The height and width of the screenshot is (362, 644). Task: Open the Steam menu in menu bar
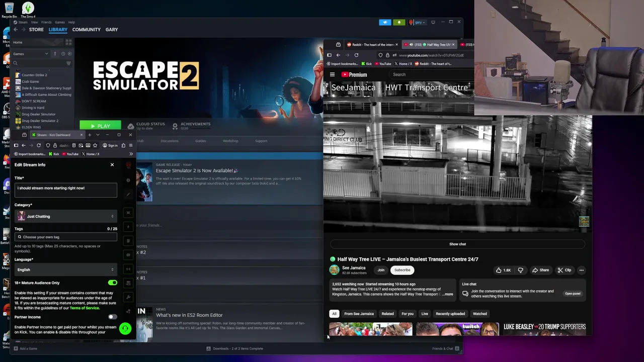coord(23,22)
